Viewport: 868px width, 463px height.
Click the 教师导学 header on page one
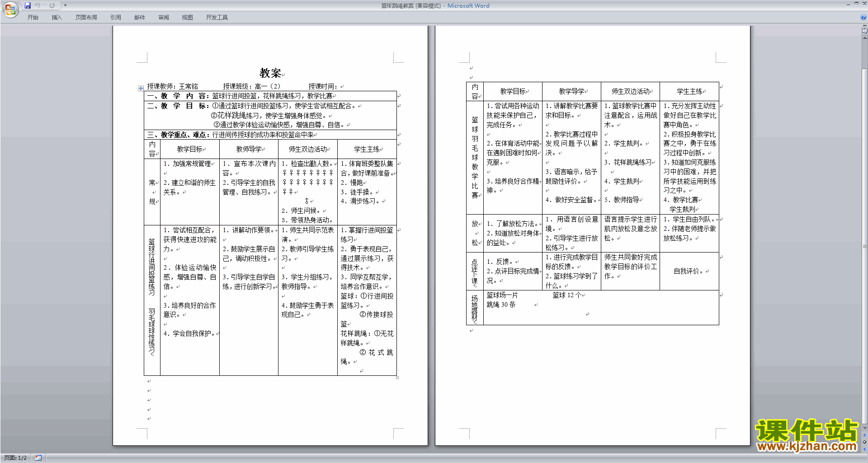(x=249, y=149)
